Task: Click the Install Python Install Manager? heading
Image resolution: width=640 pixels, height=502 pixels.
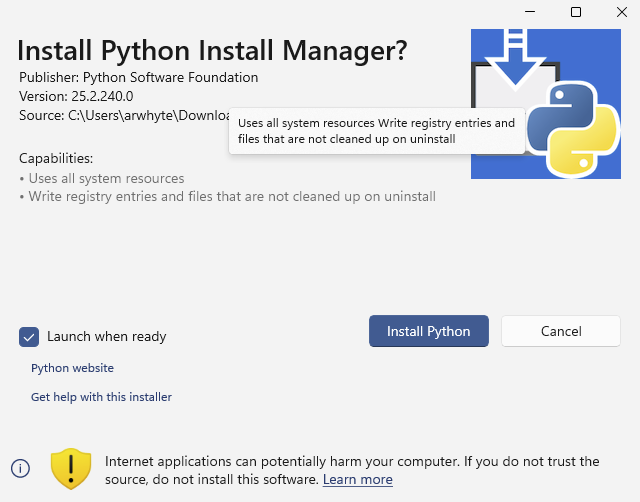Action: tap(212, 50)
